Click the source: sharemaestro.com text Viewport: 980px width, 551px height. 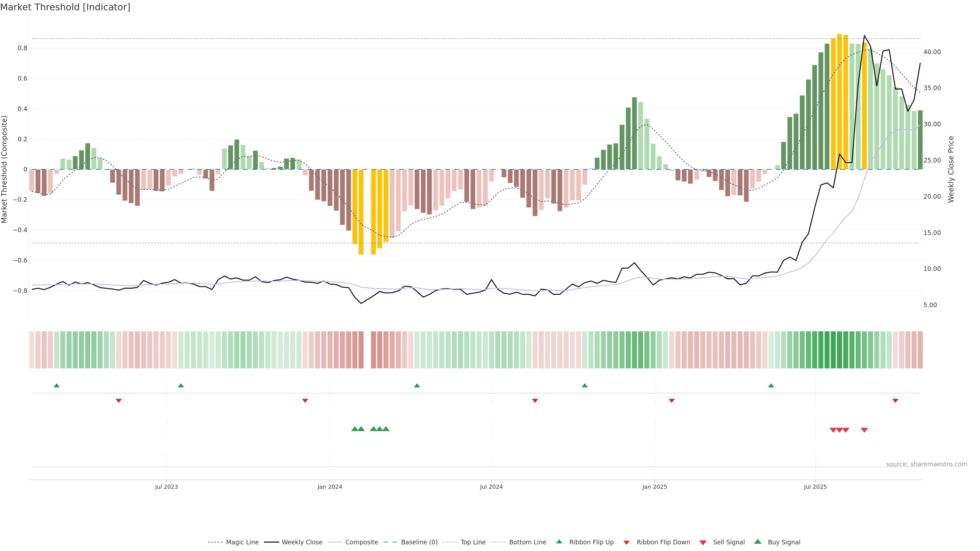(x=926, y=464)
